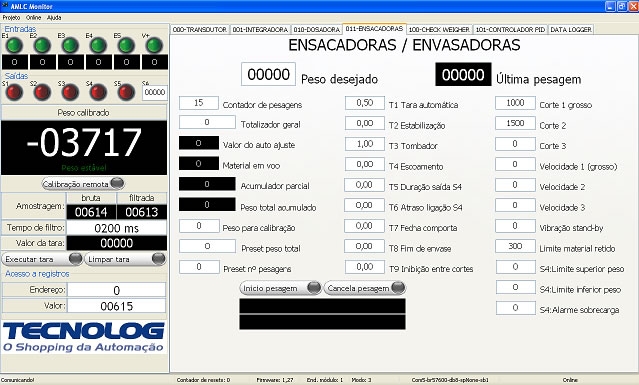639x385 pixels.
Task: Click the Cancela pesagem button
Action: (365, 288)
